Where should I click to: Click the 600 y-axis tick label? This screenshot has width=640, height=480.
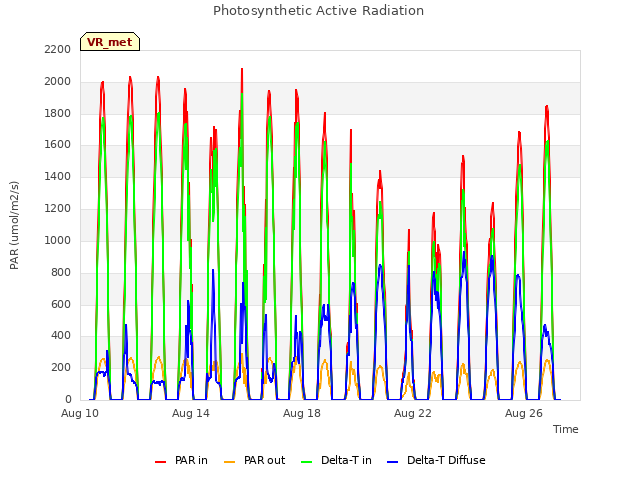[61, 304]
